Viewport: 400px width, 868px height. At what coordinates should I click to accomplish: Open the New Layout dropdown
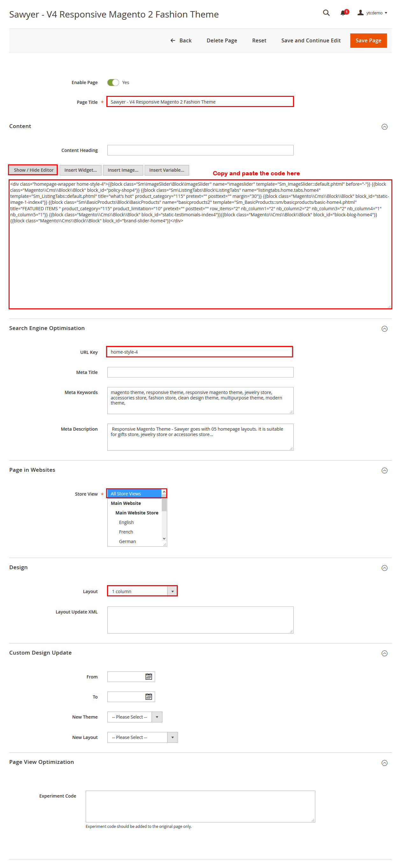click(x=142, y=737)
